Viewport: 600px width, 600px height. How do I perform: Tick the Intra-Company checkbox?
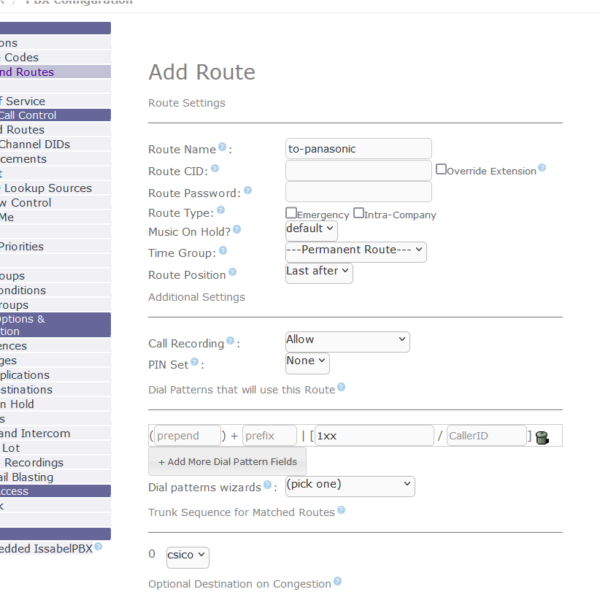tap(359, 213)
